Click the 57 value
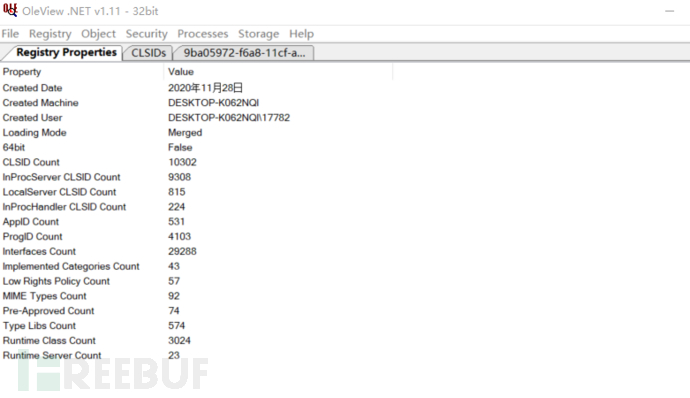Viewport: 690px width, 398px height. (174, 281)
